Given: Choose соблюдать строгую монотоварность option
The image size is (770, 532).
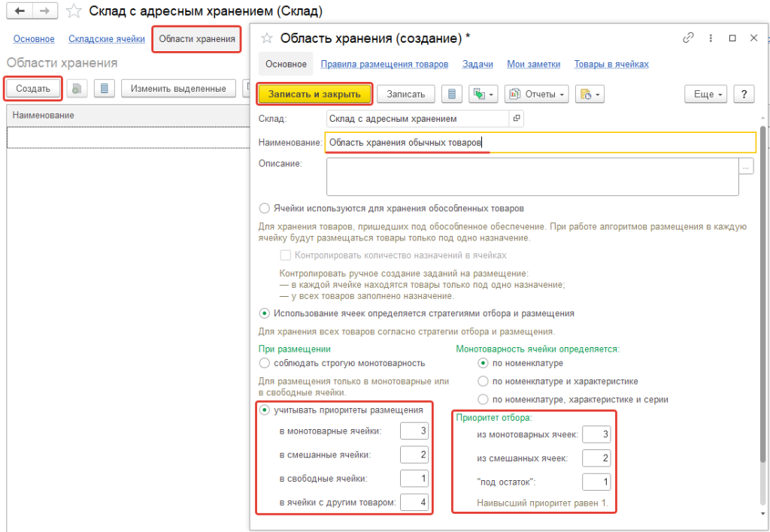Looking at the screenshot, I should (x=263, y=363).
